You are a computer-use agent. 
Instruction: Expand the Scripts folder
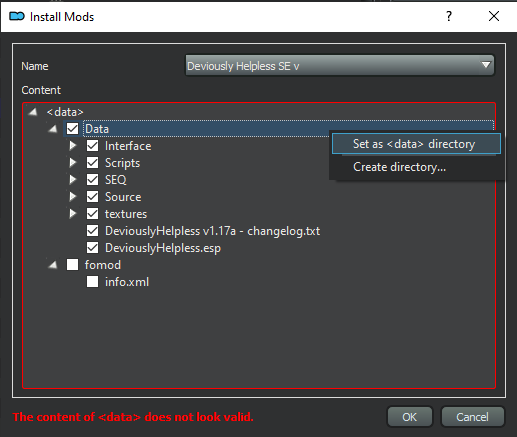[72, 163]
